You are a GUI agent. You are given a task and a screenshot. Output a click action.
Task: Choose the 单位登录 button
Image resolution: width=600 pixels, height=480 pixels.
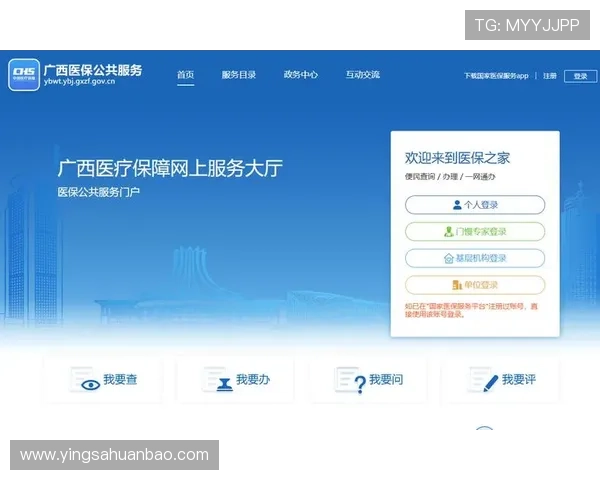pos(475,285)
